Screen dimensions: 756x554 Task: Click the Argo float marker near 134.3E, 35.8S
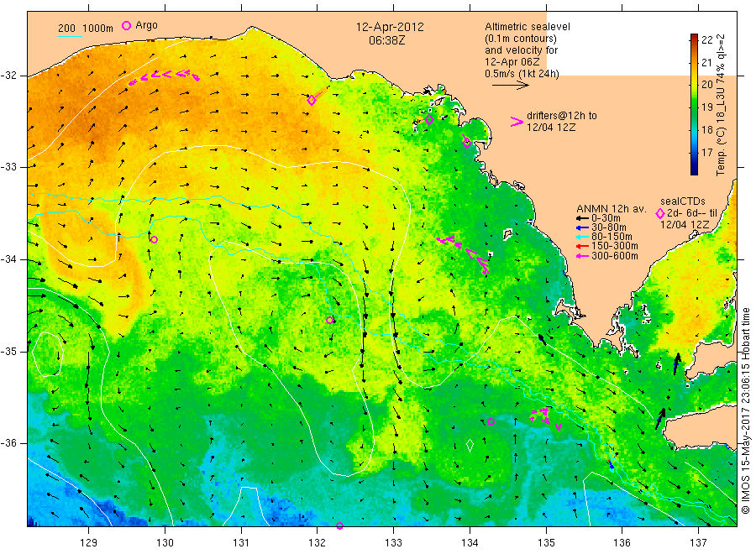click(491, 421)
